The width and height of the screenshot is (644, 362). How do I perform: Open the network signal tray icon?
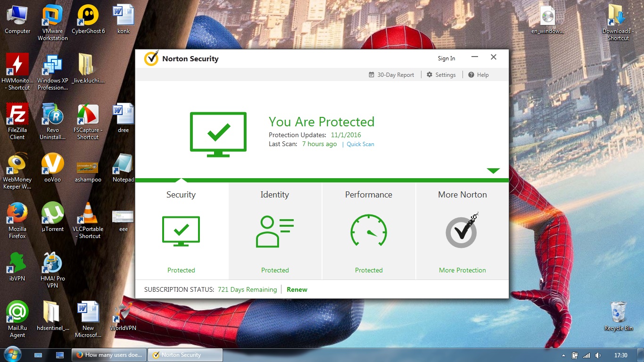pos(587,355)
